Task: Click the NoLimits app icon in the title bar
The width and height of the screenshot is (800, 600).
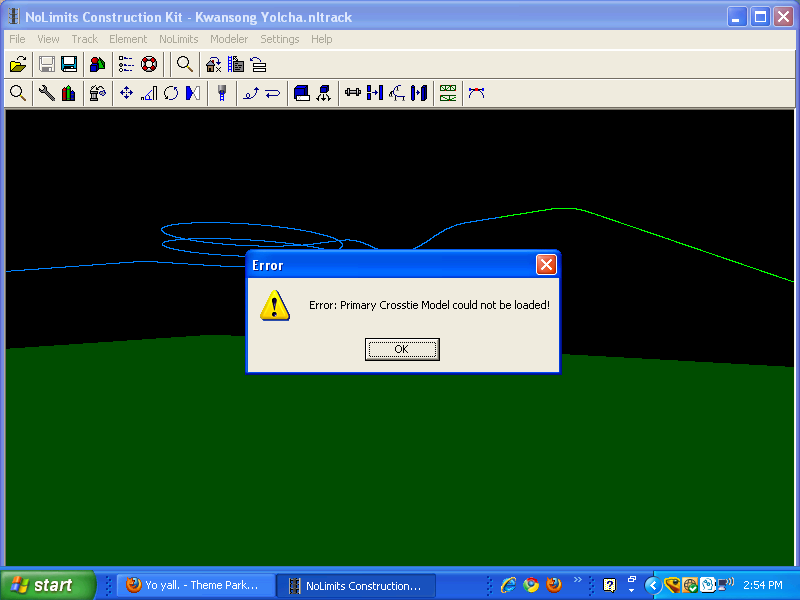Action: point(14,17)
